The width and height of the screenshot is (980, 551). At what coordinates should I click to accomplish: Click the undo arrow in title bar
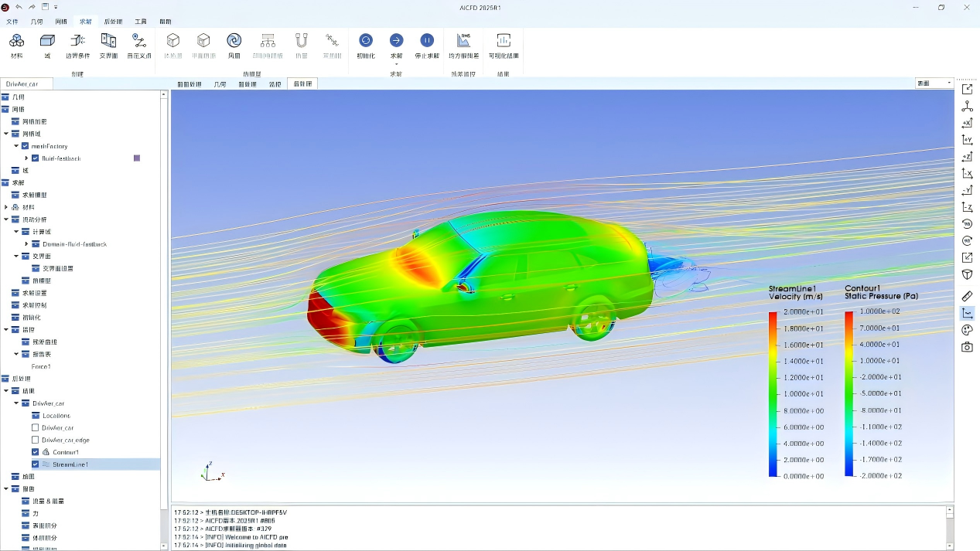click(x=19, y=7)
